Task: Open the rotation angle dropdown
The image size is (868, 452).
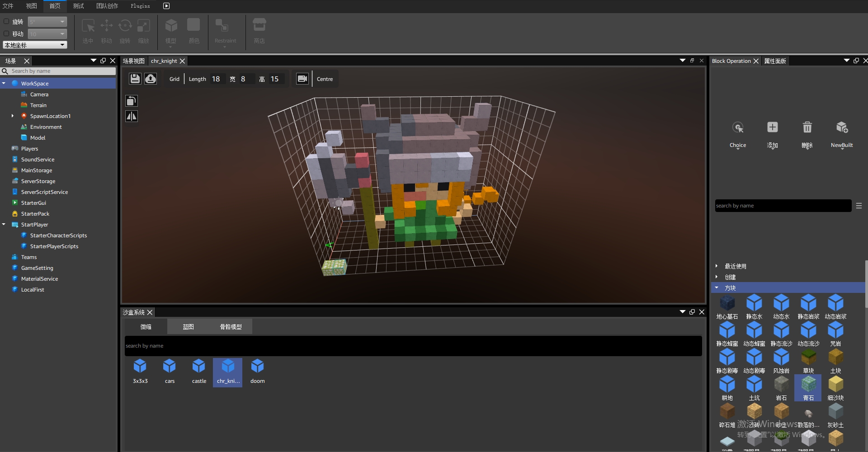Action: pos(47,22)
